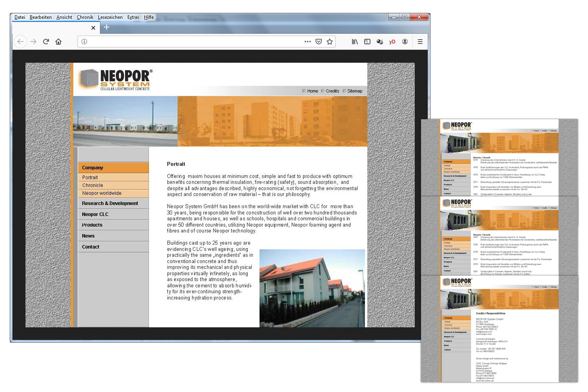Click the Firefox Home icon
This screenshot has width=588, height=392.
click(x=58, y=42)
